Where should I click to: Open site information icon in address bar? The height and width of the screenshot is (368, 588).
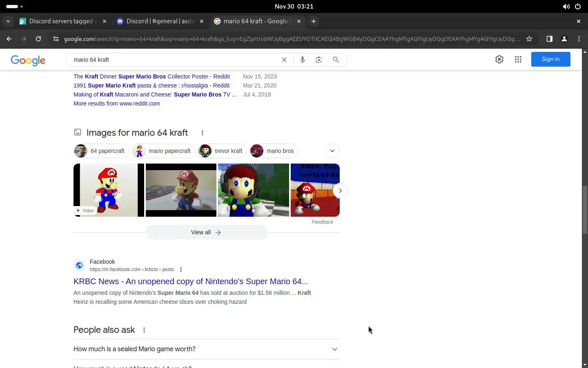[56, 39]
